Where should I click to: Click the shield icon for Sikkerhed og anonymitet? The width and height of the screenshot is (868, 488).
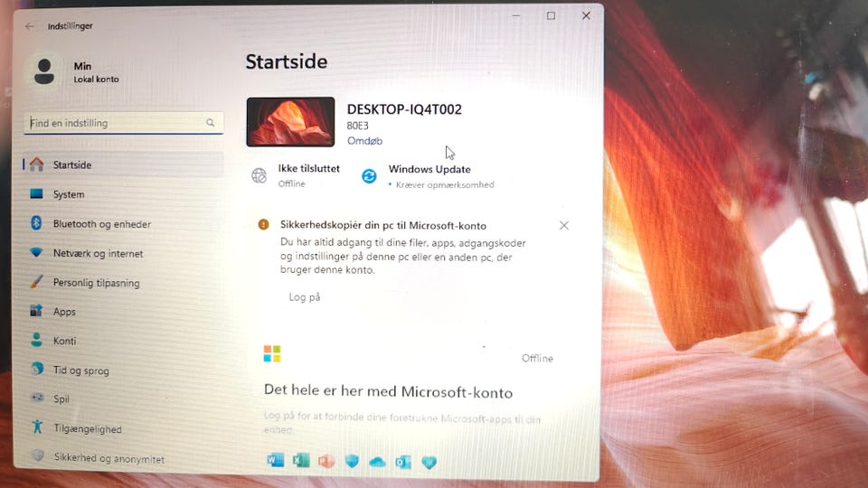38,455
